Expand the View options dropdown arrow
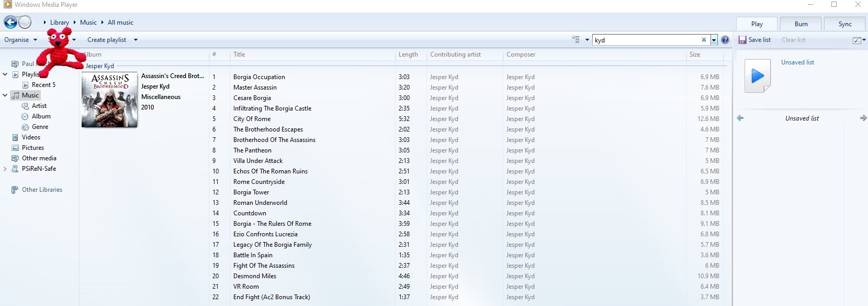 587,40
